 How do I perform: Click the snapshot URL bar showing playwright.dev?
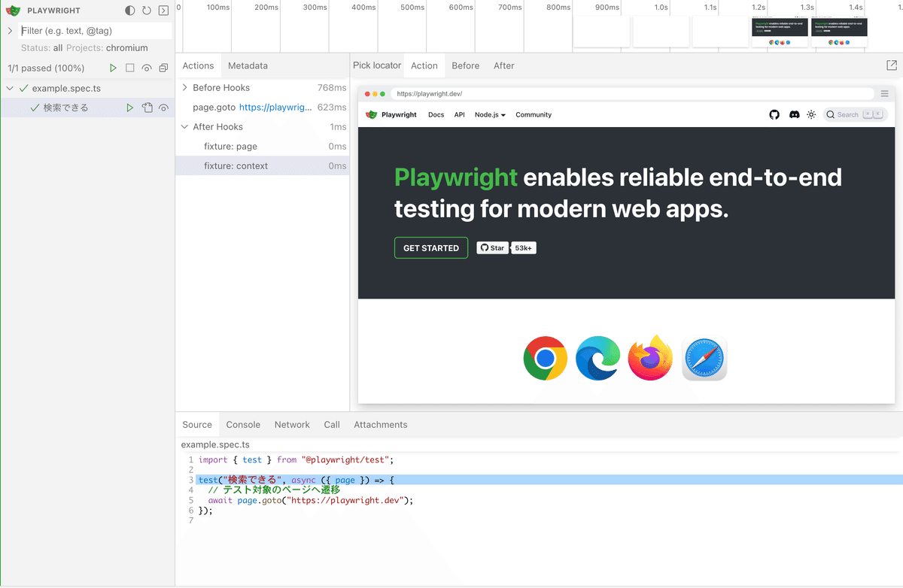click(x=632, y=94)
